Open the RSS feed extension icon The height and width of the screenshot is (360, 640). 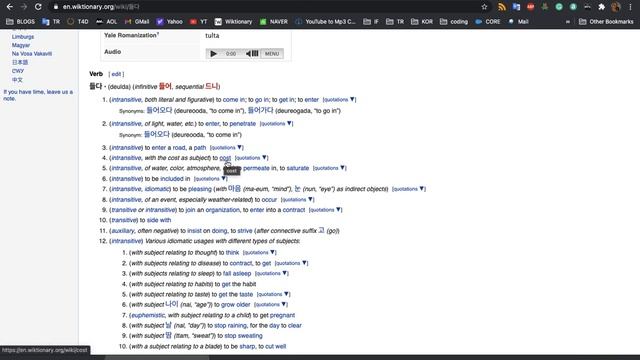(x=502, y=7)
